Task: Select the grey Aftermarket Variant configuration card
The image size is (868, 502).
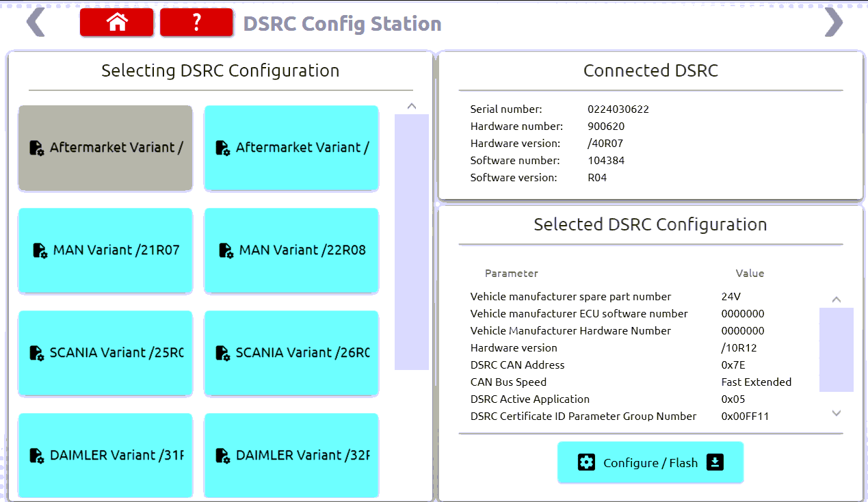Action: 105,148
